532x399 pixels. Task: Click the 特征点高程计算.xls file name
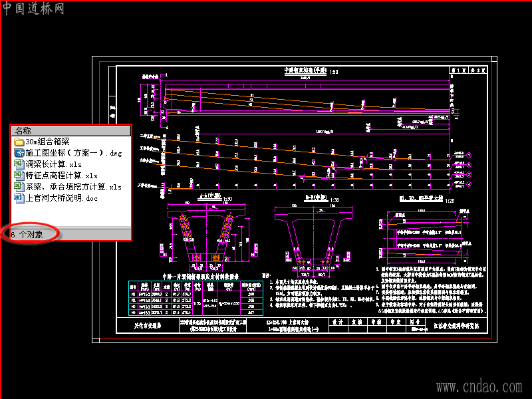click(62, 176)
